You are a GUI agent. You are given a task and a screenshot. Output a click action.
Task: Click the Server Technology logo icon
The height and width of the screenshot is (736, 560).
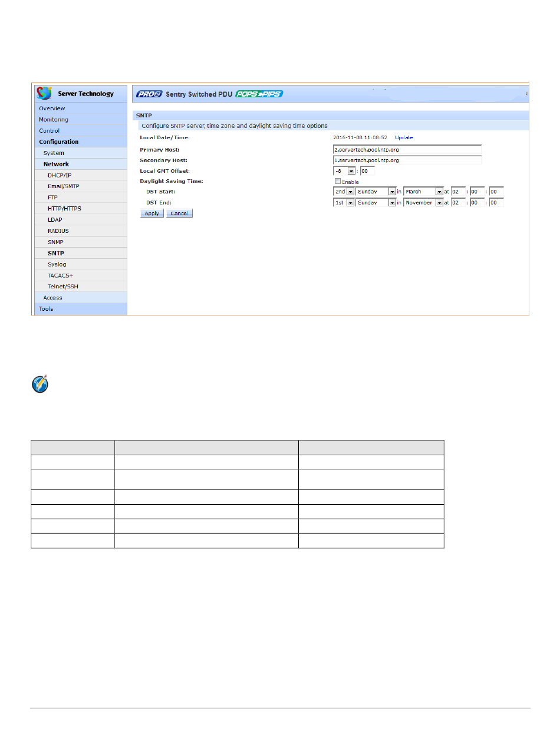coord(44,93)
